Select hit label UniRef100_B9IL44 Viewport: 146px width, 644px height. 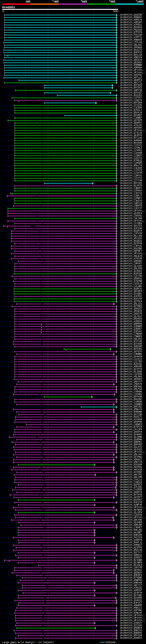tap(131, 55)
